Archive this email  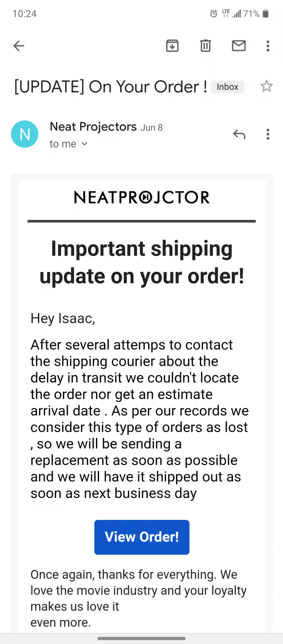point(172,46)
